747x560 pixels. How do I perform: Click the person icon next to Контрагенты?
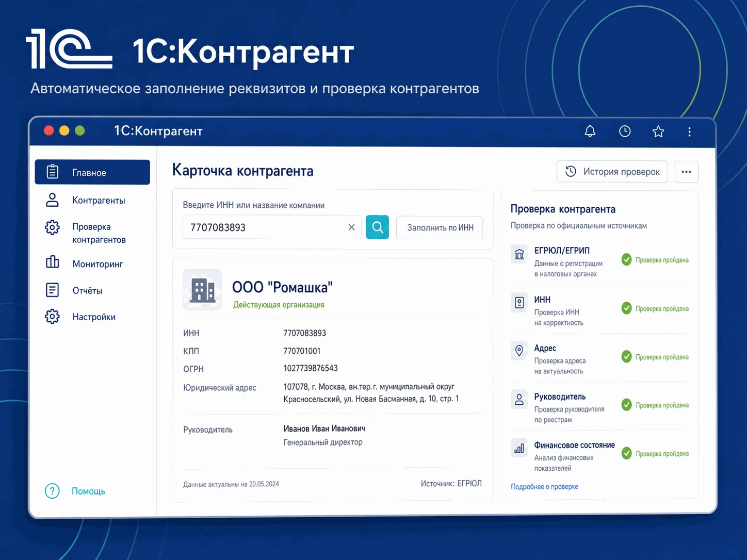(x=53, y=200)
